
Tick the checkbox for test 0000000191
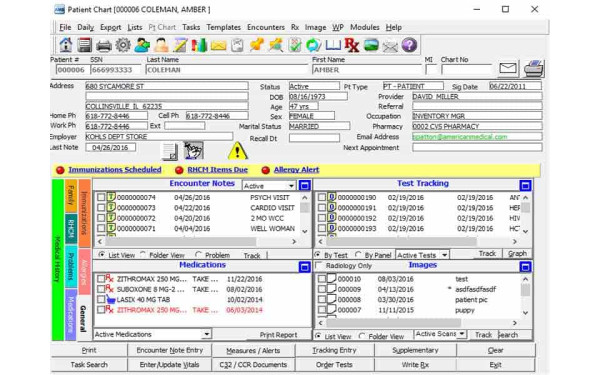click(322, 208)
